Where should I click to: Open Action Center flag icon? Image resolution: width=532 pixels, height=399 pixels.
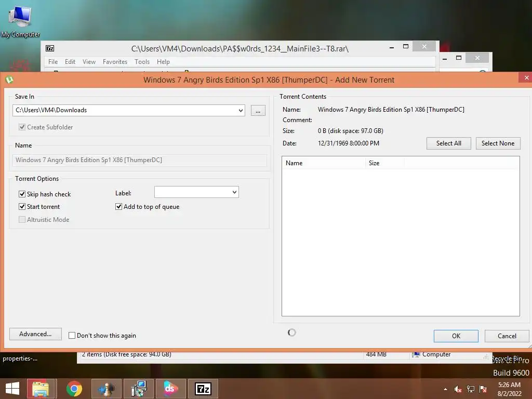click(x=483, y=389)
